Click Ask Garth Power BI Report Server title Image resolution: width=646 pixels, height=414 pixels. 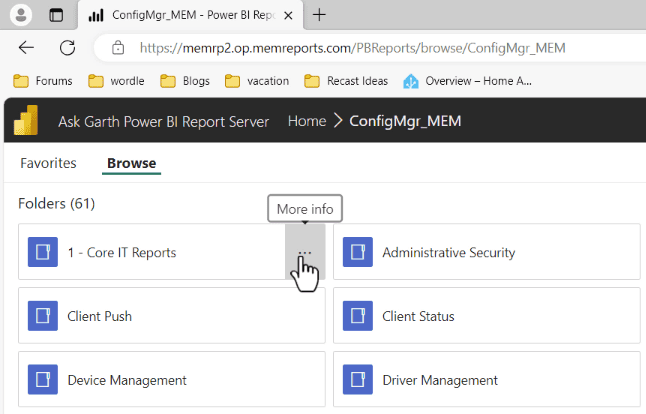pos(164,122)
